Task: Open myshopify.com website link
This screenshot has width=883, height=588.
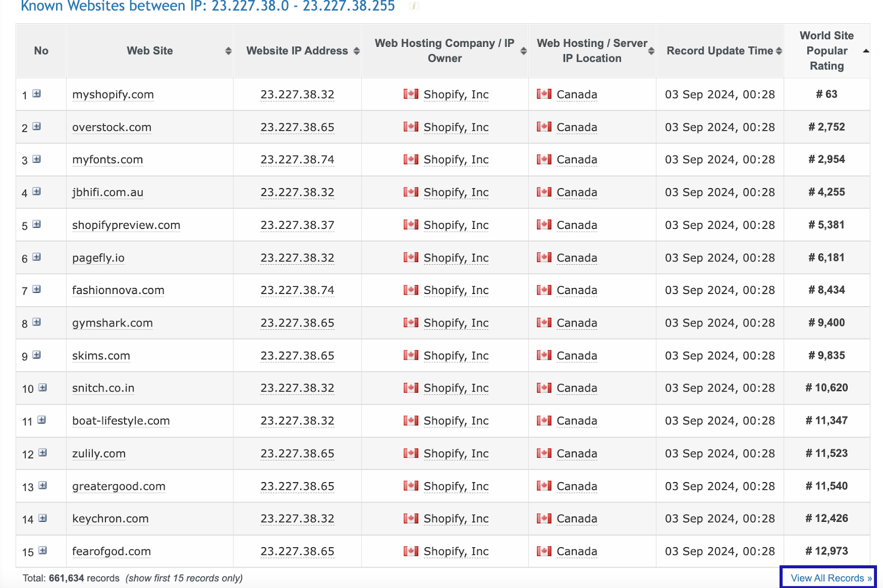Action: [113, 94]
